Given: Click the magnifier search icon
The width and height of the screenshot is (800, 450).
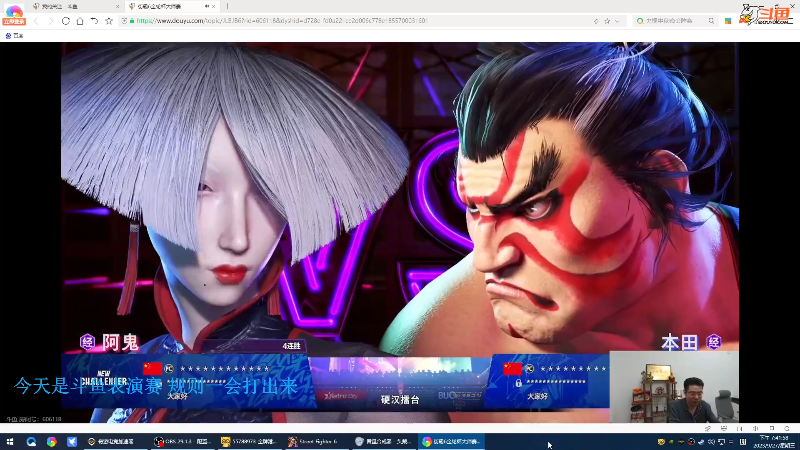Looking at the screenshot, I should point(711,21).
